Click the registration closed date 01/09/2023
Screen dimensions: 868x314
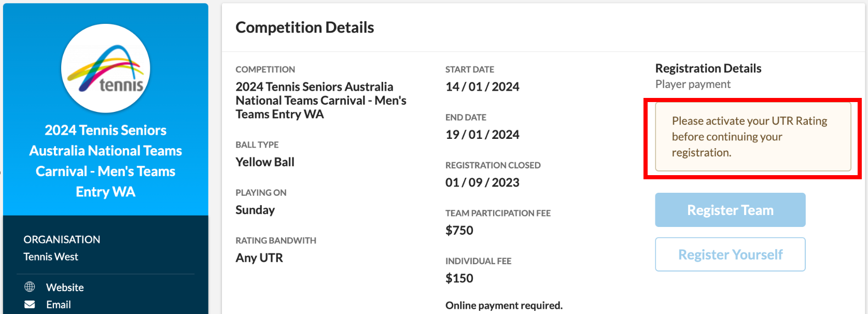[x=483, y=182]
